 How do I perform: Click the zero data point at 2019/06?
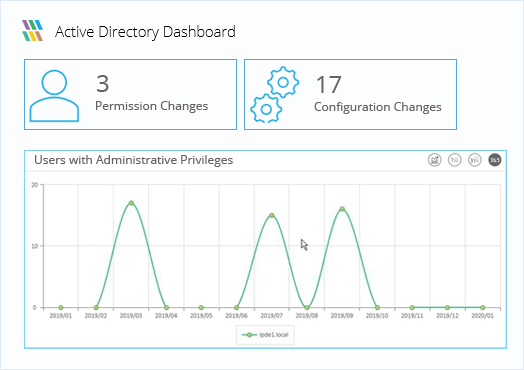[237, 307]
